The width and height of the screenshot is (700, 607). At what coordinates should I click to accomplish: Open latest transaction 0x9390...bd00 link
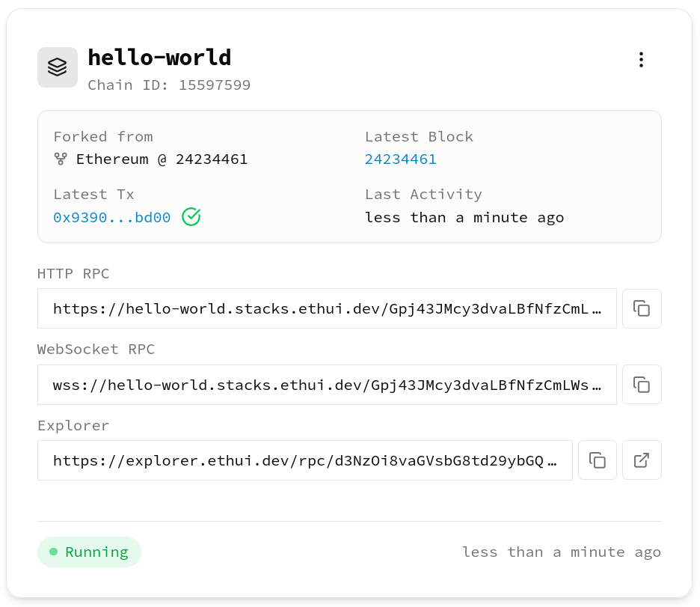point(111,218)
